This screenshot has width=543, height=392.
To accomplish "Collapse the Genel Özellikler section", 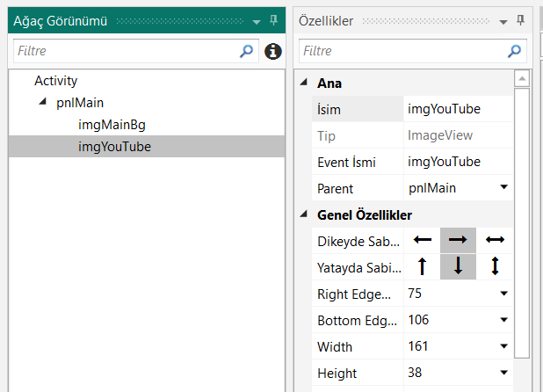I will [304, 214].
